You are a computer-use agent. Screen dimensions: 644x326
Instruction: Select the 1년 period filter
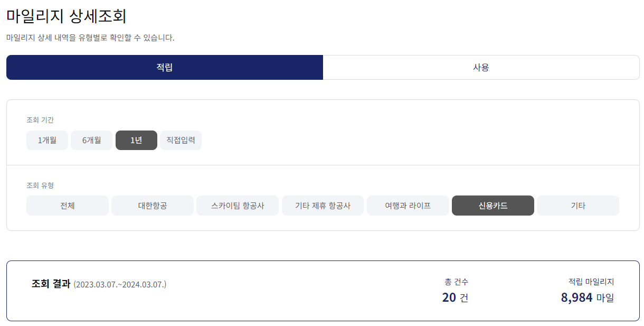point(136,140)
